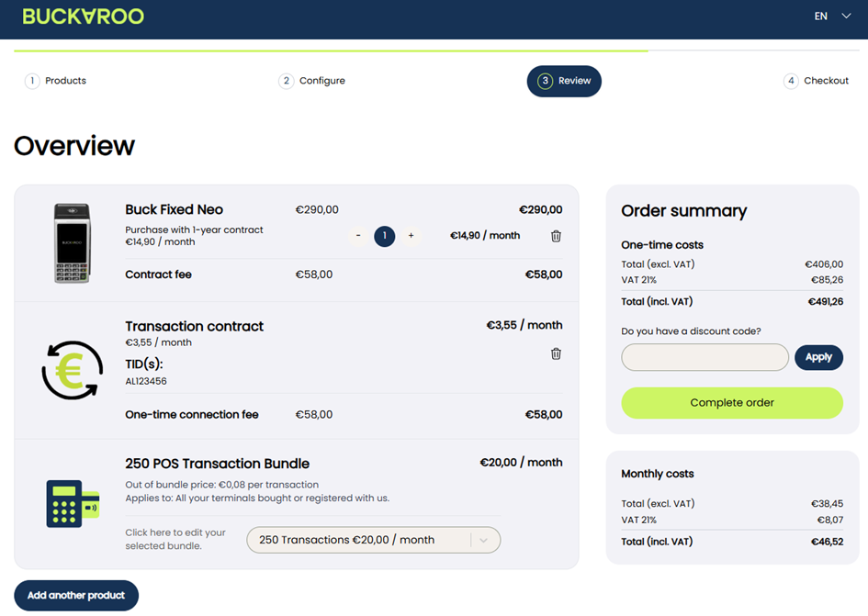Click 'Purchase with 1-year contract' text
868x616 pixels.
pos(194,230)
